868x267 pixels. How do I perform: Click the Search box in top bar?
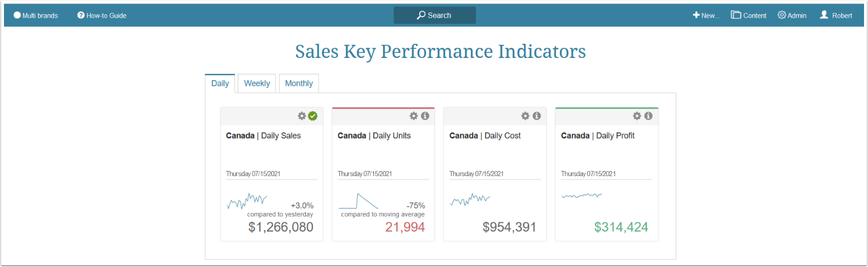(435, 15)
